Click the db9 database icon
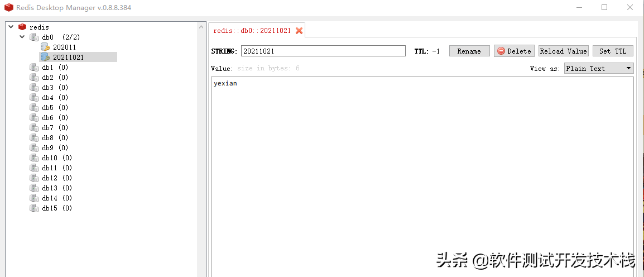The width and height of the screenshot is (644, 277). (x=34, y=148)
